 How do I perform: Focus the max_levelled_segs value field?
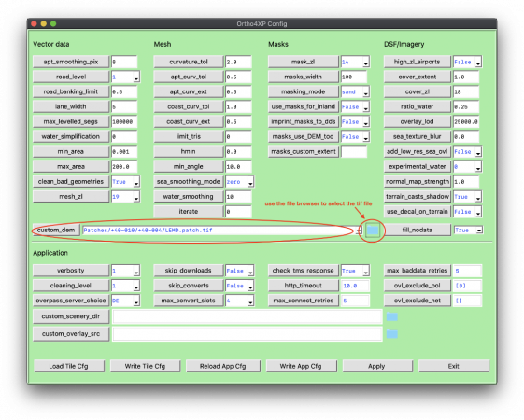pos(124,122)
